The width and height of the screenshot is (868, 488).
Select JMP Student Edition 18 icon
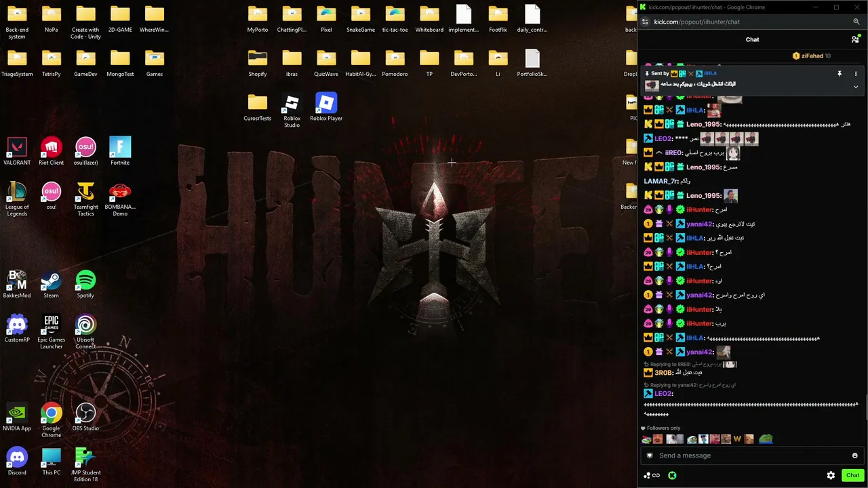(x=85, y=465)
